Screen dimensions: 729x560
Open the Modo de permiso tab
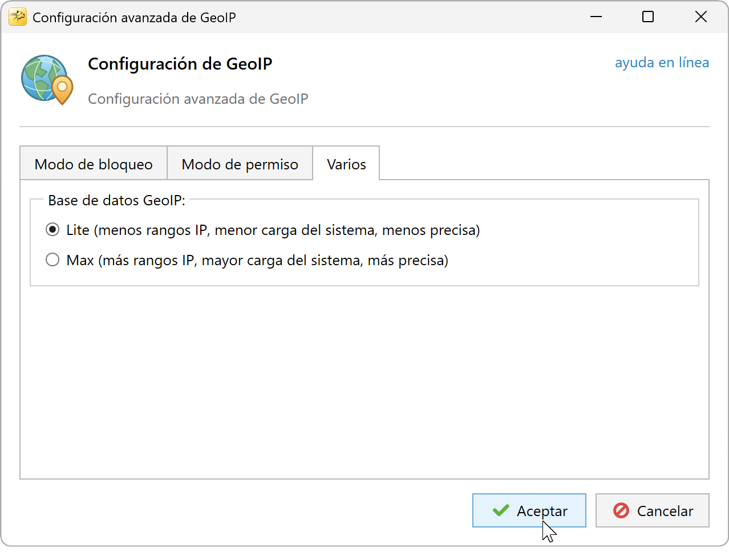click(240, 164)
